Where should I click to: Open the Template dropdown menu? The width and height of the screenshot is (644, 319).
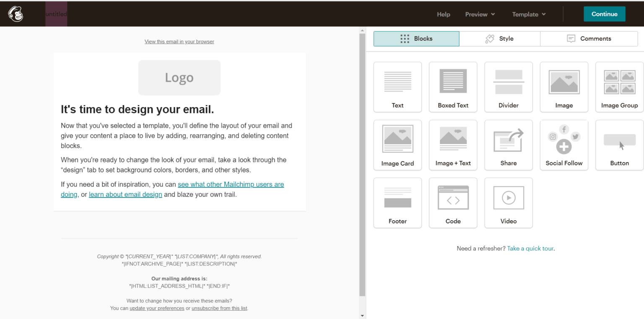click(528, 14)
